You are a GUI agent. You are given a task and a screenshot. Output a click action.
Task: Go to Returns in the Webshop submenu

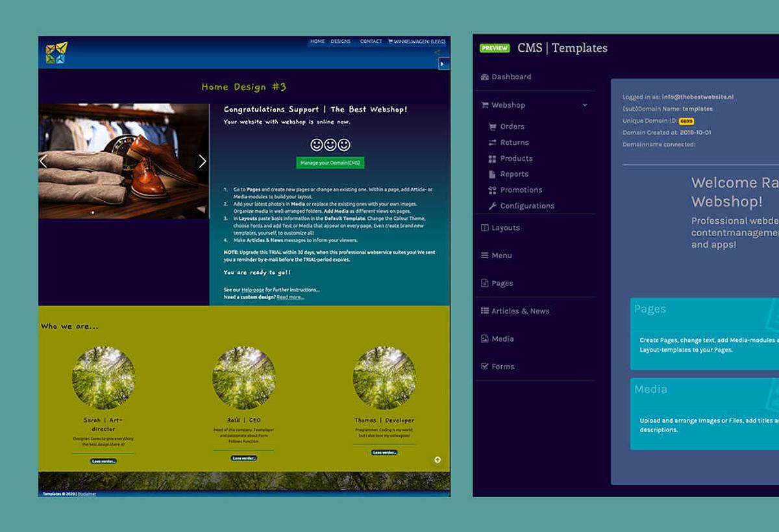(x=514, y=143)
